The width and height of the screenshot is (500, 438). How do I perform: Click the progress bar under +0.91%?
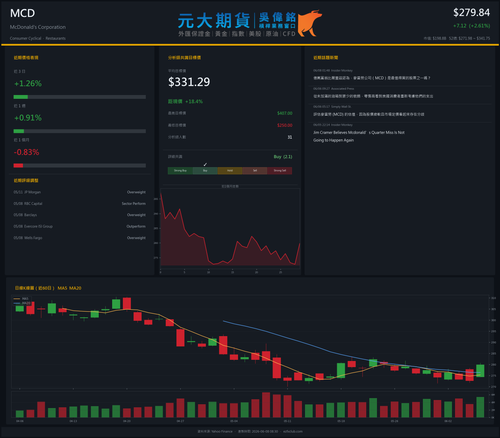tap(80, 131)
